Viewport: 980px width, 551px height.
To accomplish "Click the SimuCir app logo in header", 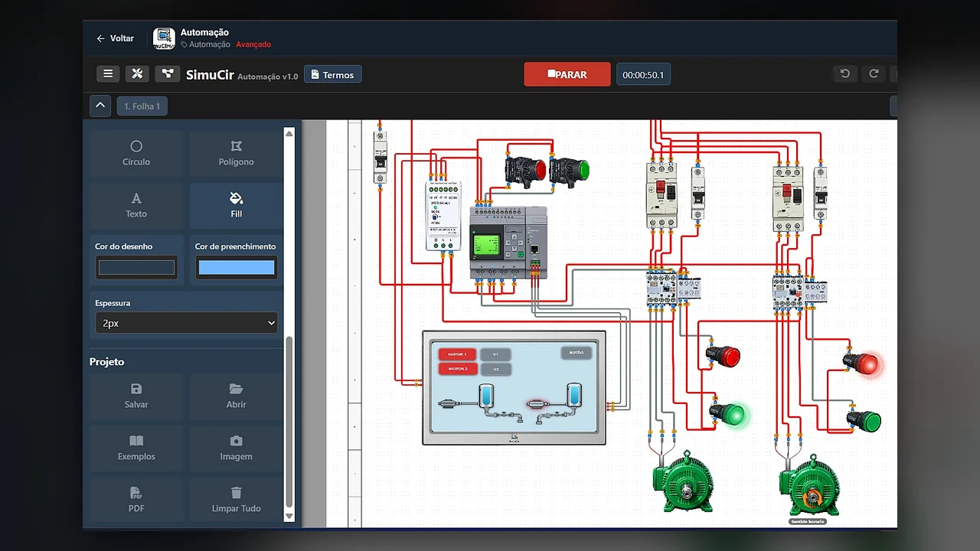I will coord(164,38).
